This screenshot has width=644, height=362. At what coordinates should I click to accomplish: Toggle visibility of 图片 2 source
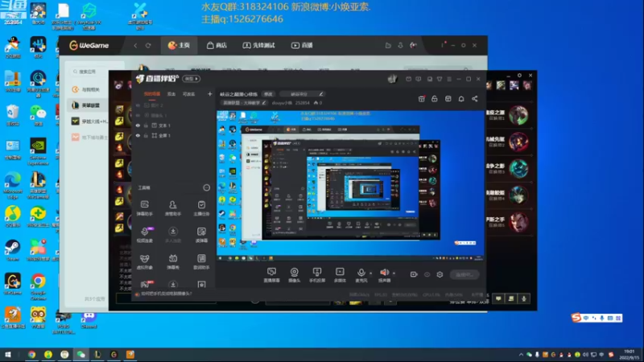coord(138,105)
